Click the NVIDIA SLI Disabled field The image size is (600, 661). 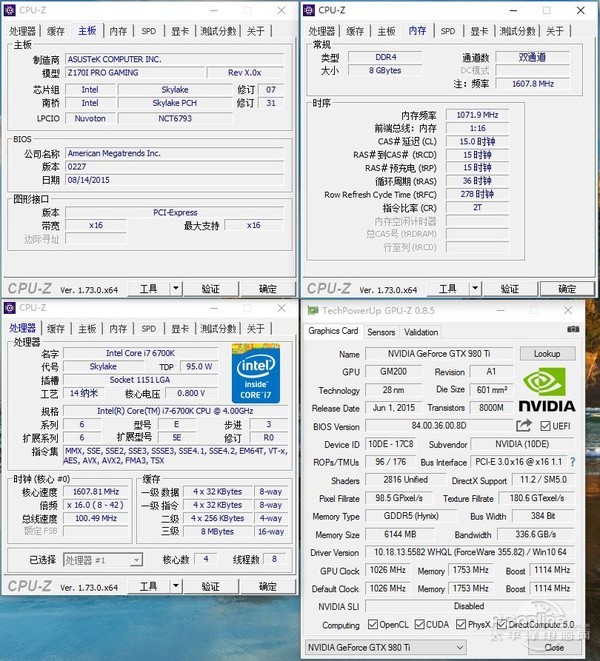(470, 606)
